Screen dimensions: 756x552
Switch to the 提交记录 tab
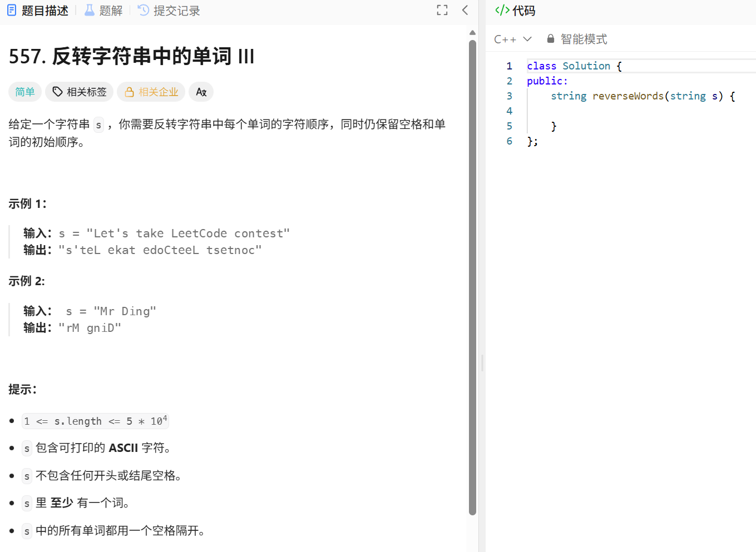tap(175, 9)
